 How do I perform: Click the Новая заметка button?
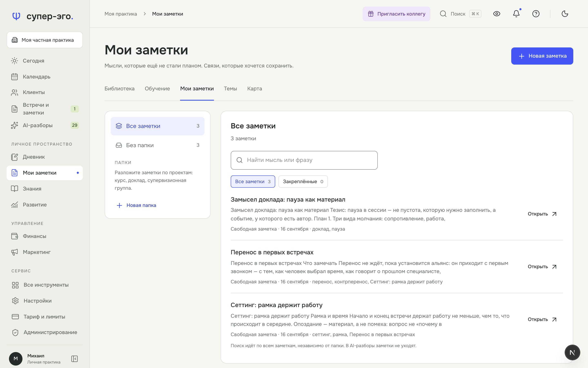pos(542,56)
